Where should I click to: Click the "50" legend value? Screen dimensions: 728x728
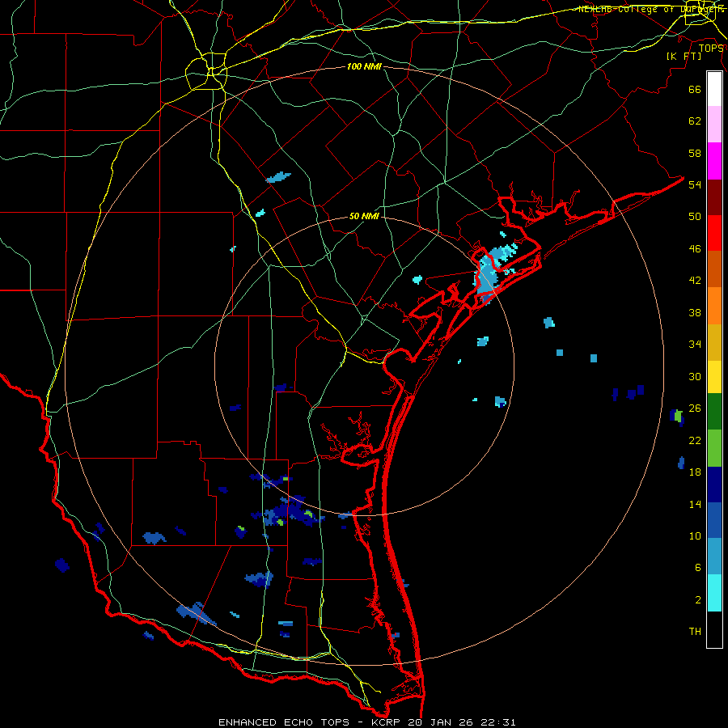pyautogui.click(x=695, y=216)
